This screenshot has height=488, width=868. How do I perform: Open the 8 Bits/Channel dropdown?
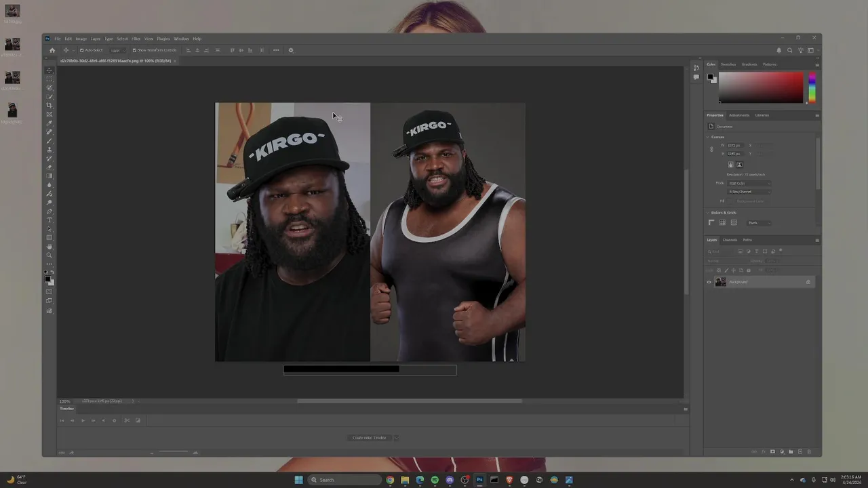coord(749,192)
